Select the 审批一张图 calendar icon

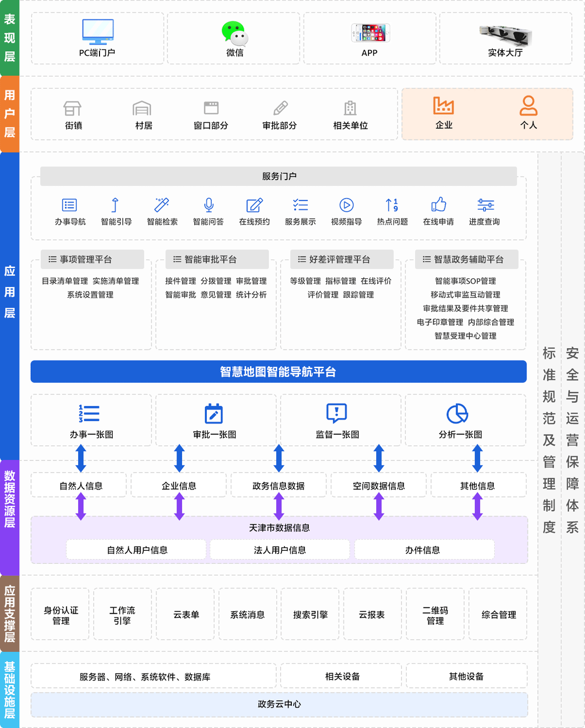(x=214, y=414)
